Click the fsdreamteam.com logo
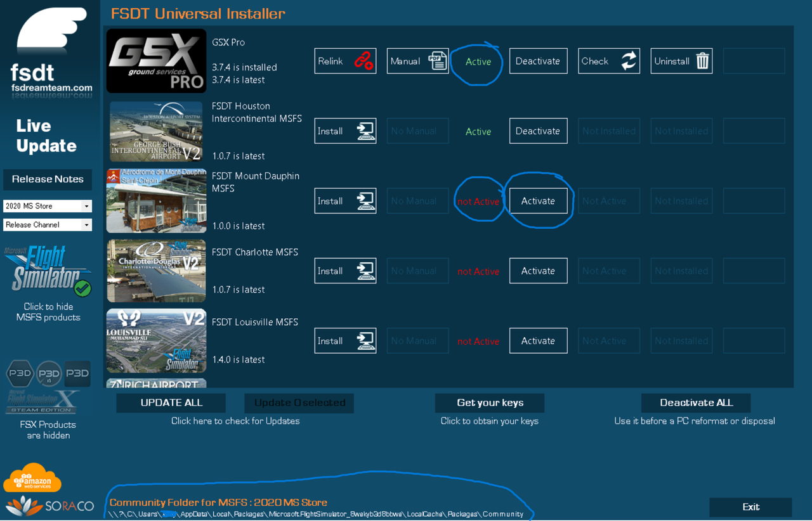The image size is (812, 521). pos(51,54)
